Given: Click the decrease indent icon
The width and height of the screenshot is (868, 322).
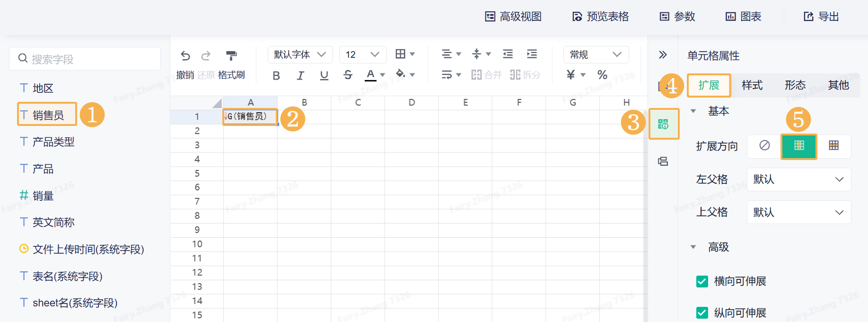Looking at the screenshot, I should click(508, 54).
